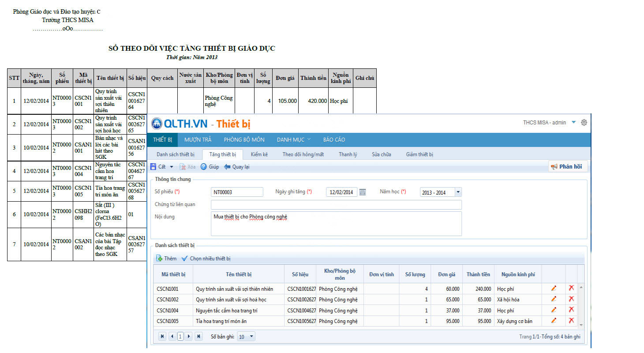This screenshot has width=644, height=353.
Task: Switch to the Kiểm kê tab
Action: (x=259, y=154)
